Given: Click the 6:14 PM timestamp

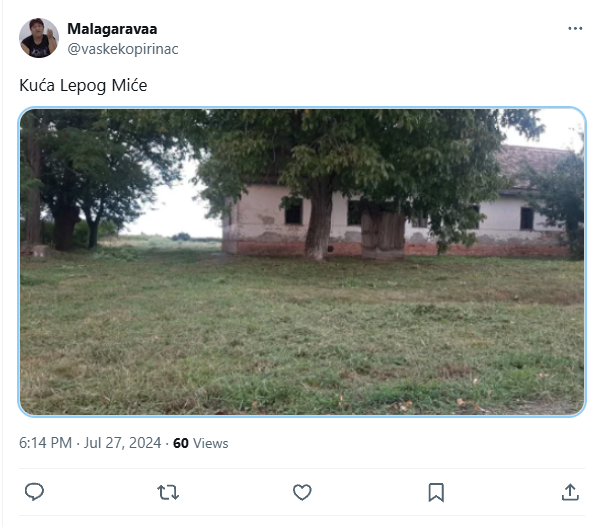Looking at the screenshot, I should (x=45, y=443).
